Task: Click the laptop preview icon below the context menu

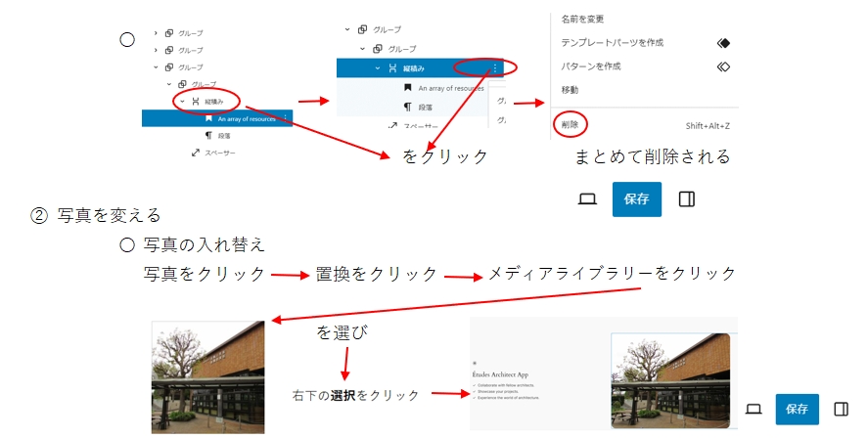Action: 587,198
